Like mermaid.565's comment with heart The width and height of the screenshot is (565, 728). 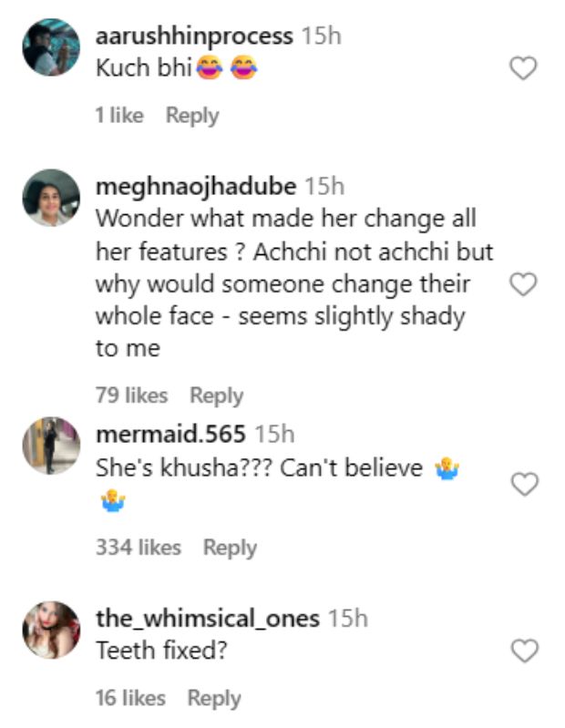[522, 485]
